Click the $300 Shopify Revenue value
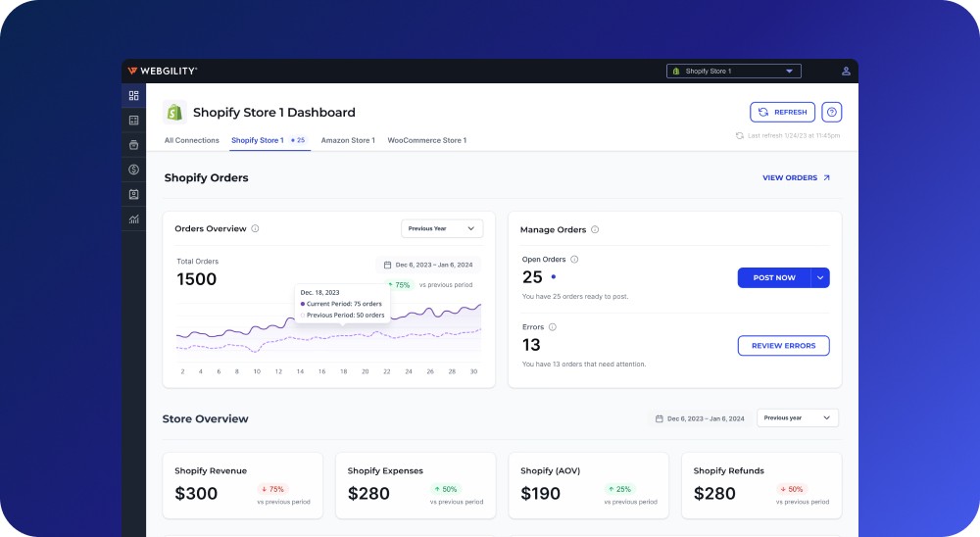This screenshot has height=537, width=980. [x=196, y=494]
